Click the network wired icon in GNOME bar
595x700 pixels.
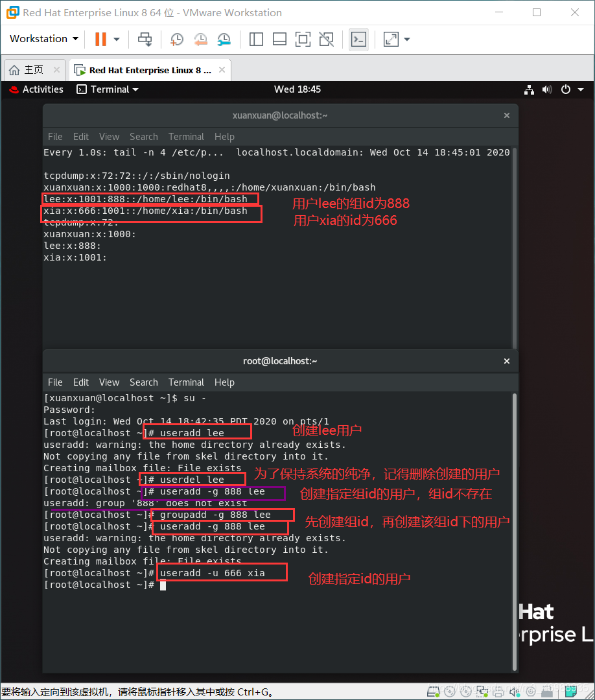530,89
